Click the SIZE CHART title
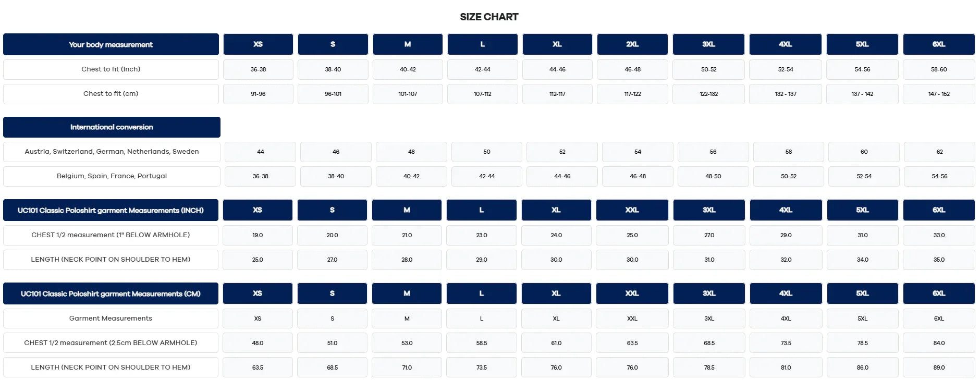 click(x=489, y=17)
